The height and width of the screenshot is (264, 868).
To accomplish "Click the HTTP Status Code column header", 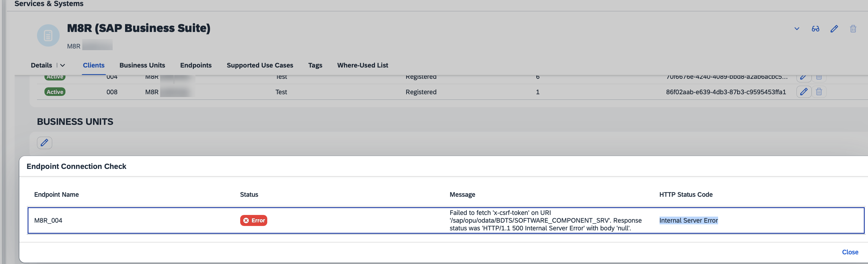I will pos(686,194).
